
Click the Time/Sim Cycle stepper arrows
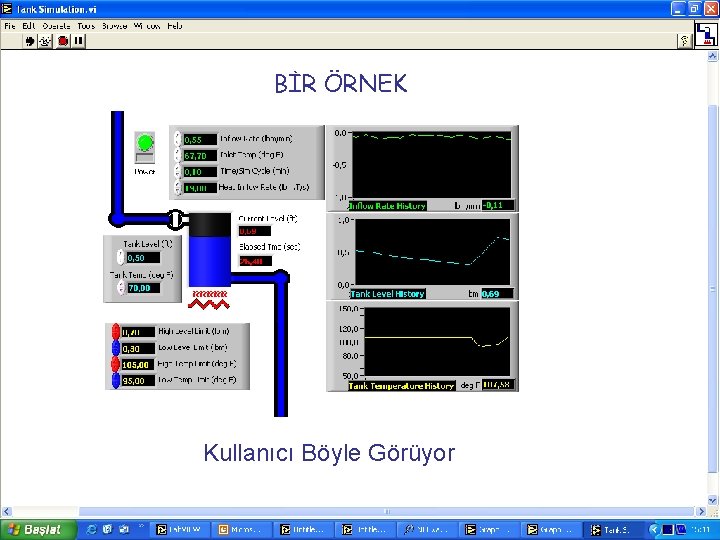pos(178,171)
